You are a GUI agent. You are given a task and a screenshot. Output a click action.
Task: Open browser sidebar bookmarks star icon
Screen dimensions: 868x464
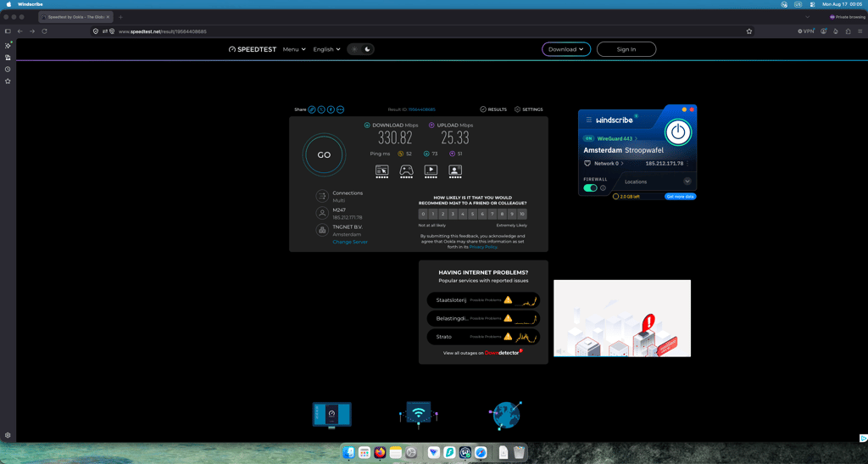(x=8, y=81)
